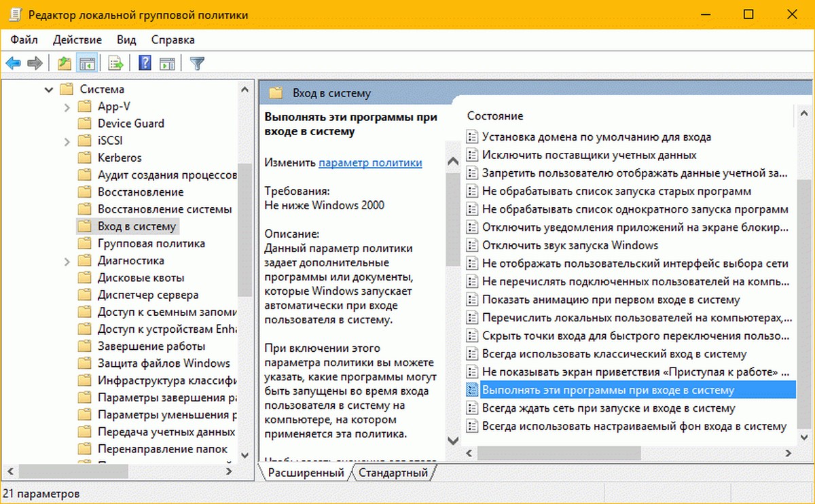Select 'Аудит создания процессов' tree item
The image size is (815, 504).
166,175
